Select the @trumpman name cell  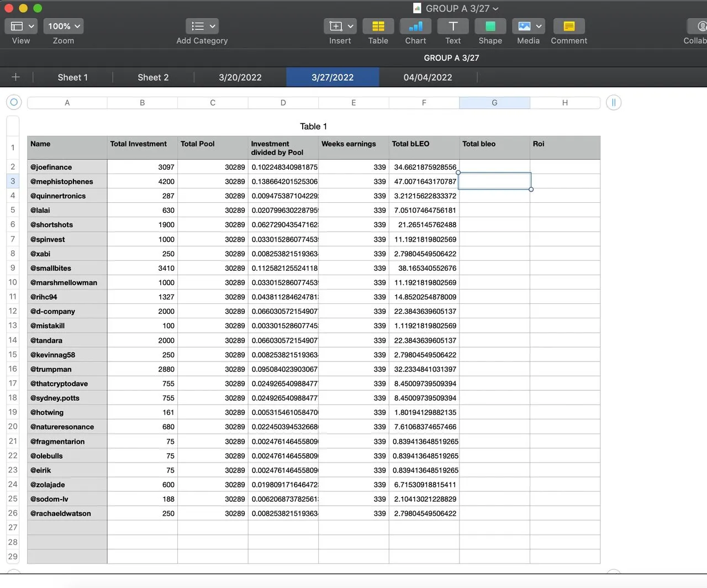67,369
